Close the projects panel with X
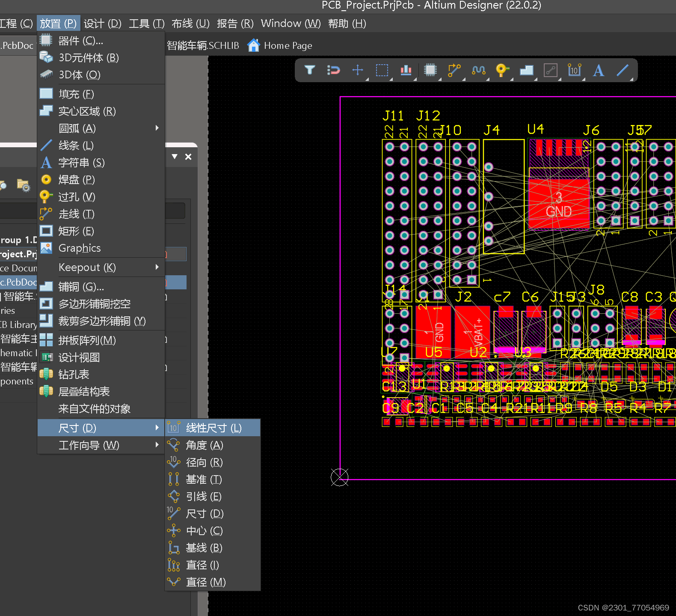The image size is (676, 616). click(x=188, y=157)
